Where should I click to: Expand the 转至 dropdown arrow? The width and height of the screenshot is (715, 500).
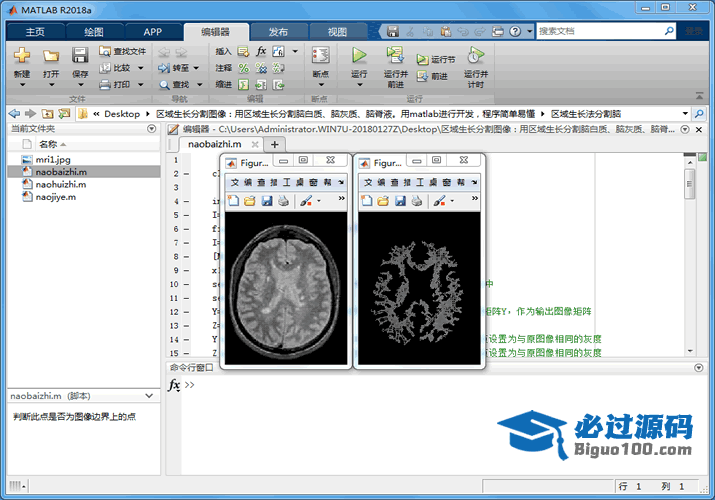tap(196, 68)
